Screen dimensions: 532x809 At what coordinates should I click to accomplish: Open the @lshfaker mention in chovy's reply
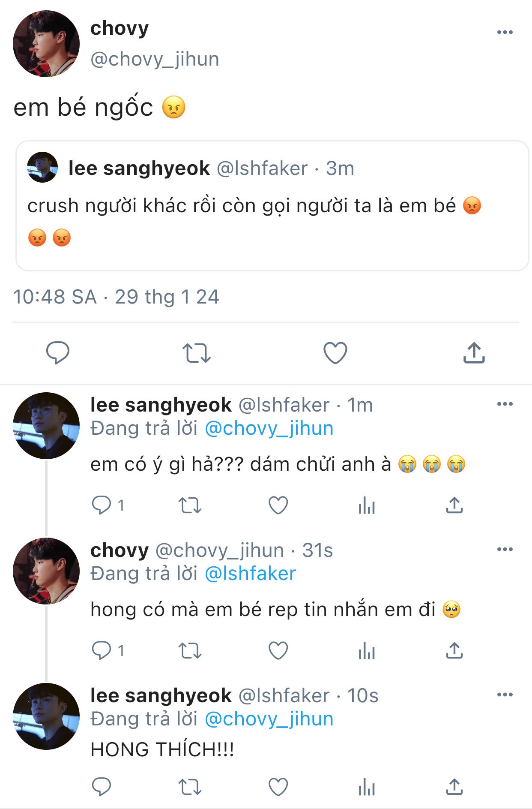pos(250,574)
